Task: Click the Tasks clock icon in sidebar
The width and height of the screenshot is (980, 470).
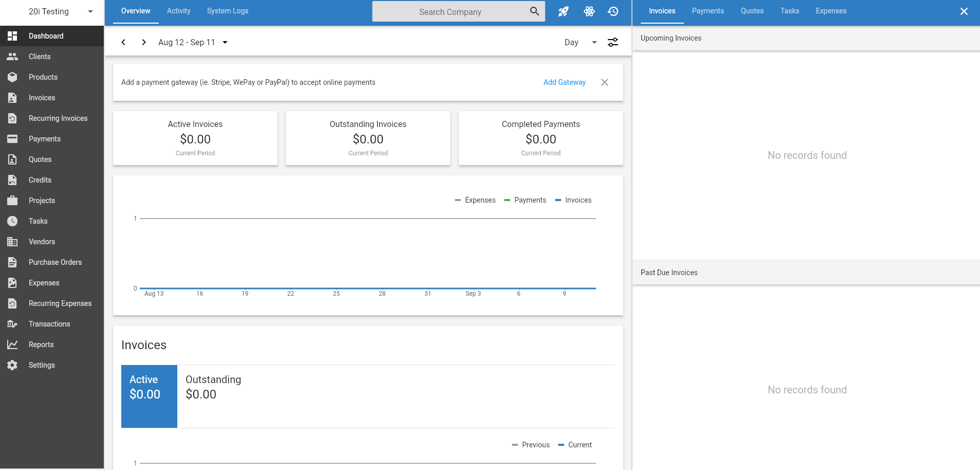Action: coord(12,221)
